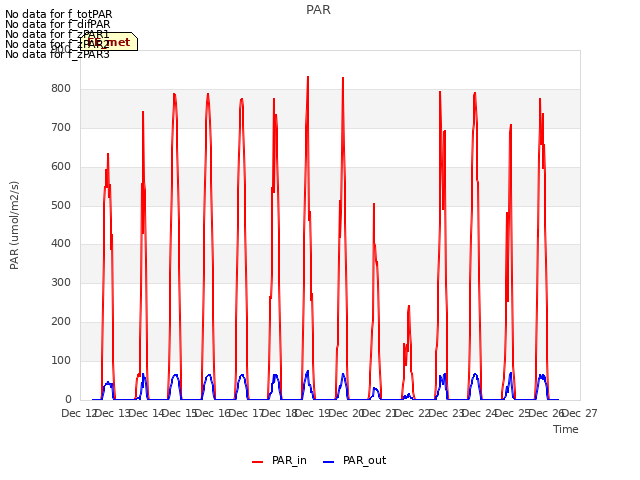Click 'No data for f_zPAR3' message
This screenshot has height=480, width=640.
pos(57,54)
